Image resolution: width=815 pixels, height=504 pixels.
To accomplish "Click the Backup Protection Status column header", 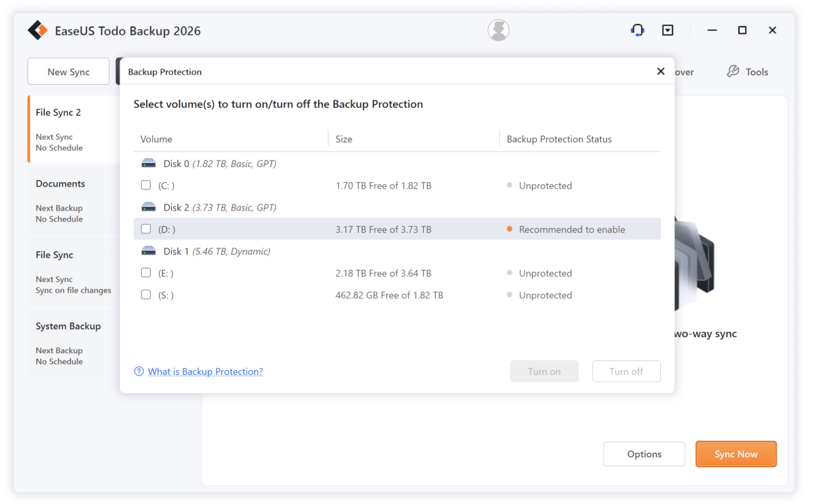I will tap(559, 139).
